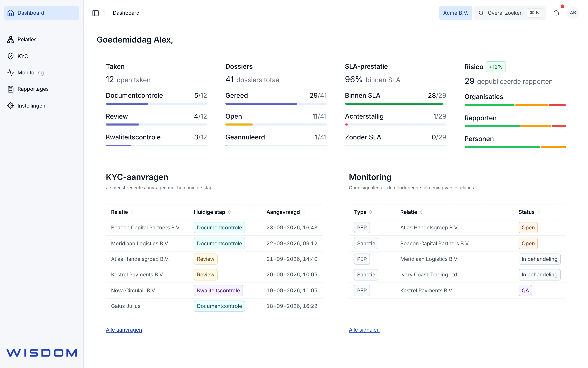Toggle the sidebar panel icon
This screenshot has height=368, width=588.
pos(96,13)
